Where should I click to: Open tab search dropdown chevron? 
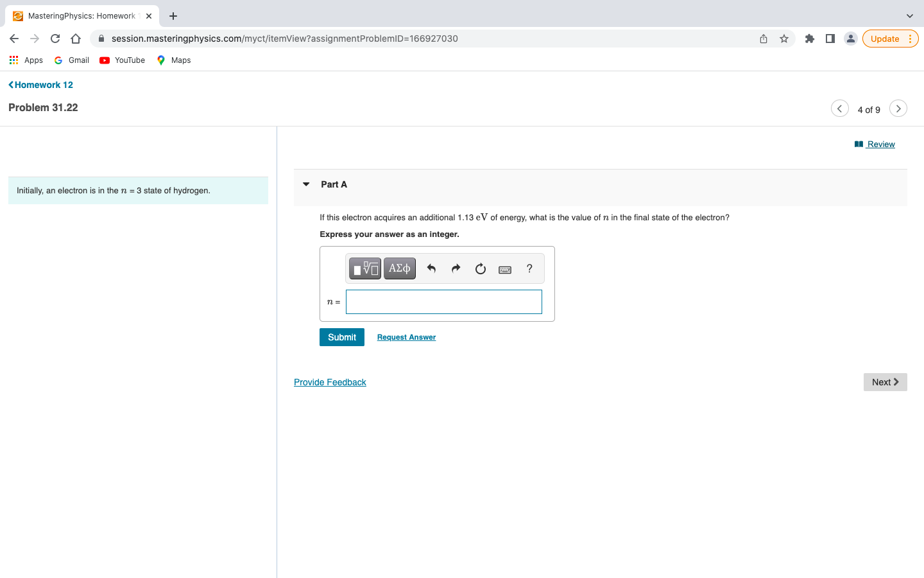909,16
